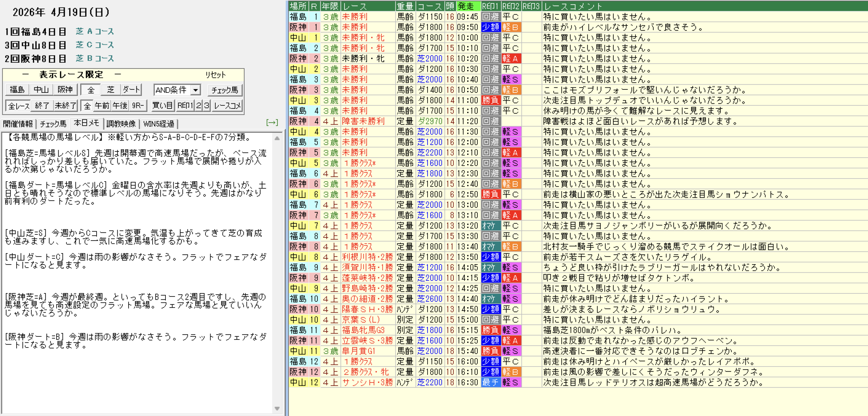This screenshot has width=868, height=416.
Task: Toggle the 芝 turf filter button
Action: [111, 90]
